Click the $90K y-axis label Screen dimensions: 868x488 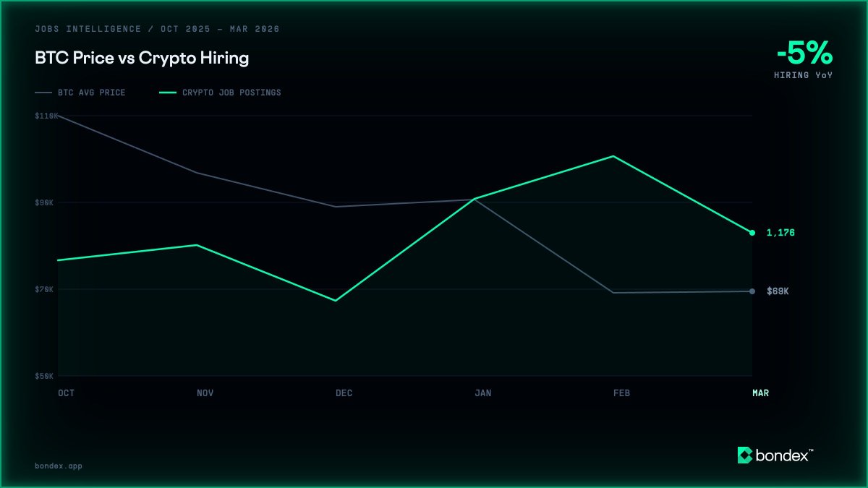(x=44, y=202)
